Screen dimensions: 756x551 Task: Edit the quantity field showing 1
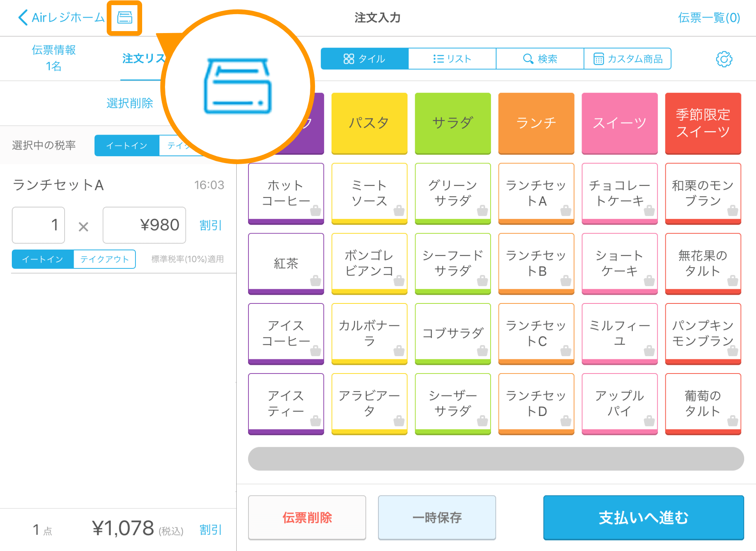[39, 225]
